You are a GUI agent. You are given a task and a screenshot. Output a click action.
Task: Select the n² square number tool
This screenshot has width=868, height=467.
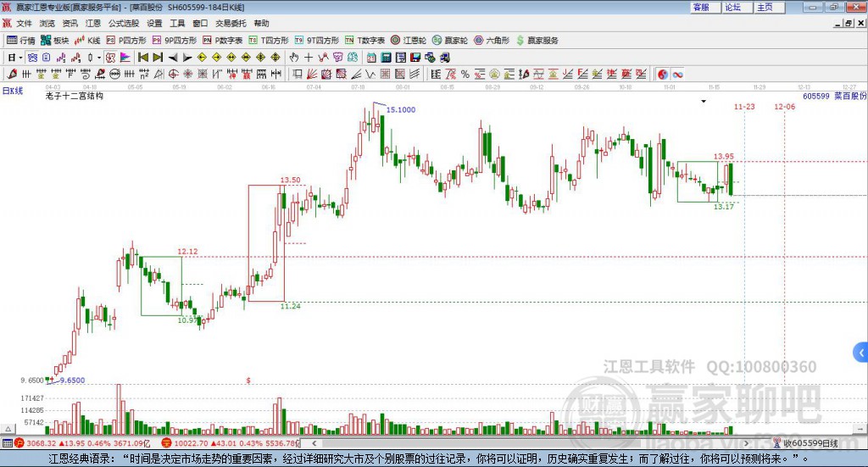point(144,74)
